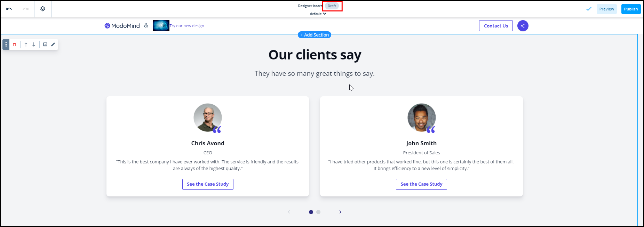The height and width of the screenshot is (227, 644).
Task: Click the Draft status badge
Action: click(332, 6)
